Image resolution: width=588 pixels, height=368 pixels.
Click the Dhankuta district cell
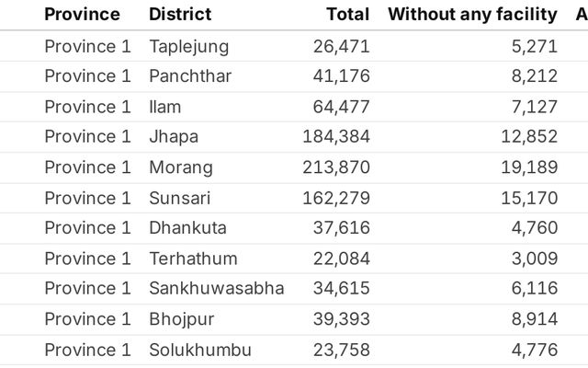pos(187,228)
